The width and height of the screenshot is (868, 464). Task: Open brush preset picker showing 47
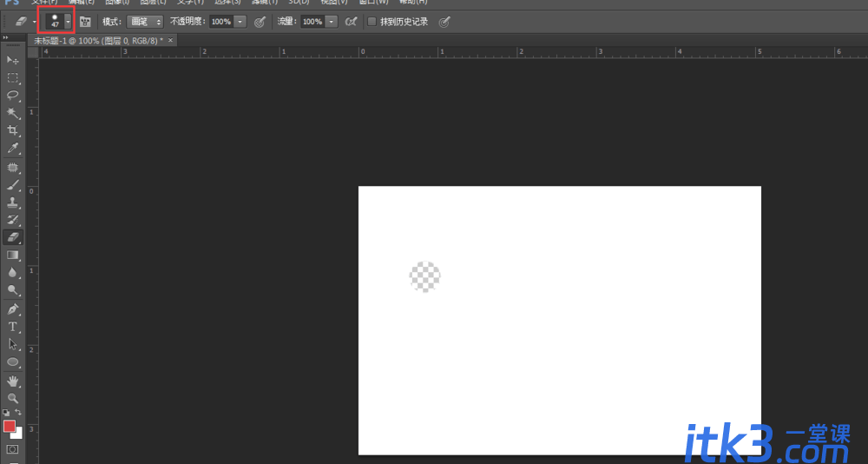click(59, 22)
